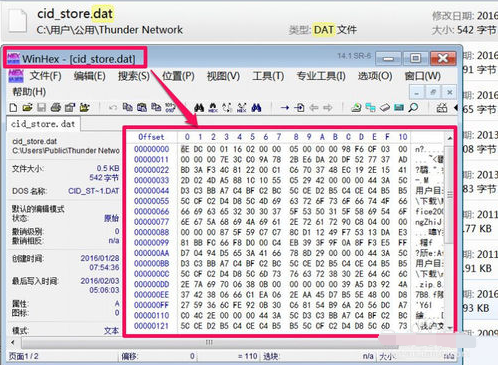The image size is (501, 366).
Task: Click the Find Hex Values icon
Action: click(x=213, y=107)
